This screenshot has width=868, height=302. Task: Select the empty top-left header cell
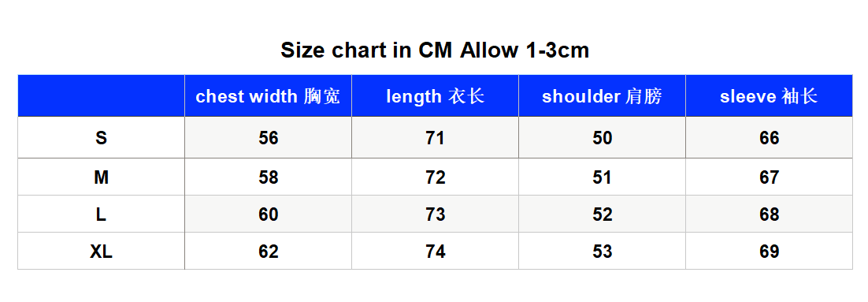[102, 96]
